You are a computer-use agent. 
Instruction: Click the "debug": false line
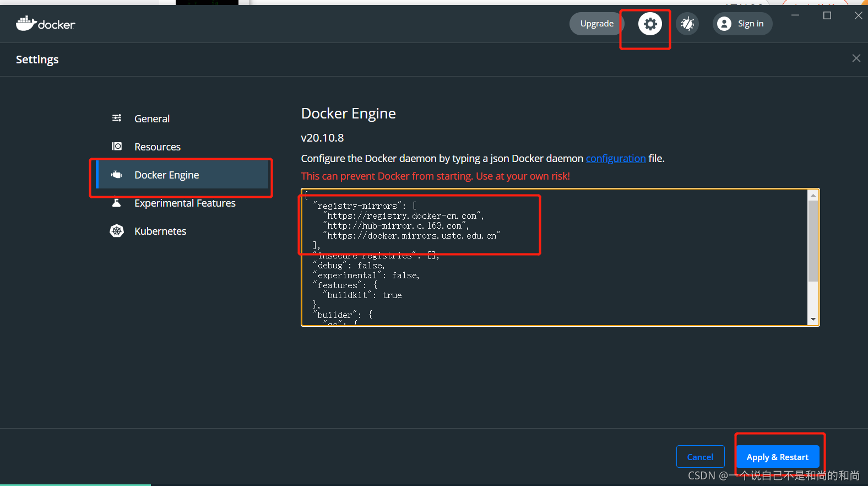click(349, 266)
